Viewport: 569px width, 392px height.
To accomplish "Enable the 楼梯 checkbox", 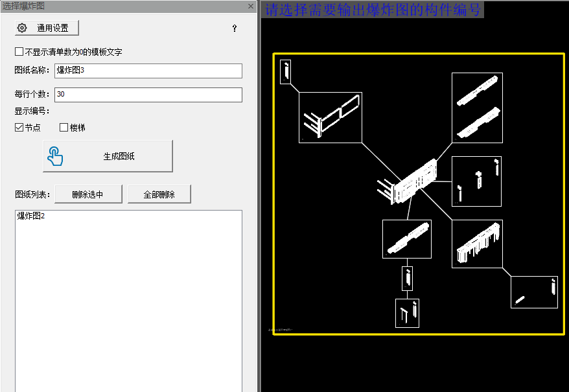I will point(64,128).
